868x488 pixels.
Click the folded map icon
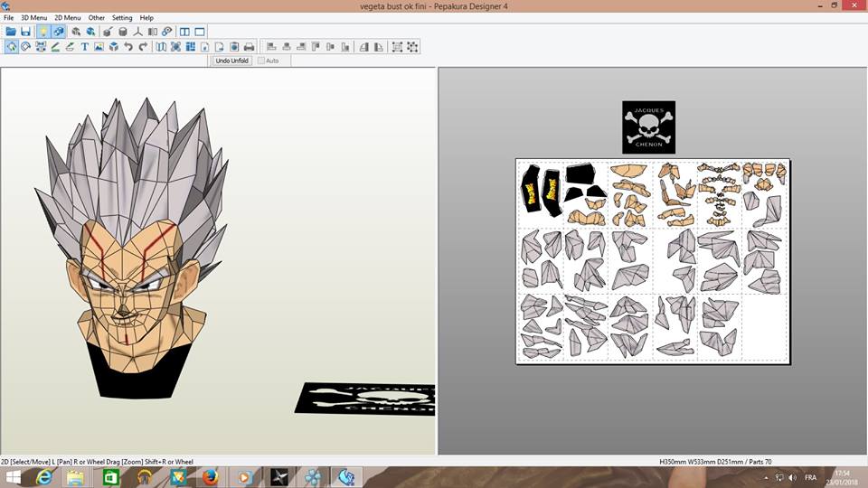coord(161,46)
